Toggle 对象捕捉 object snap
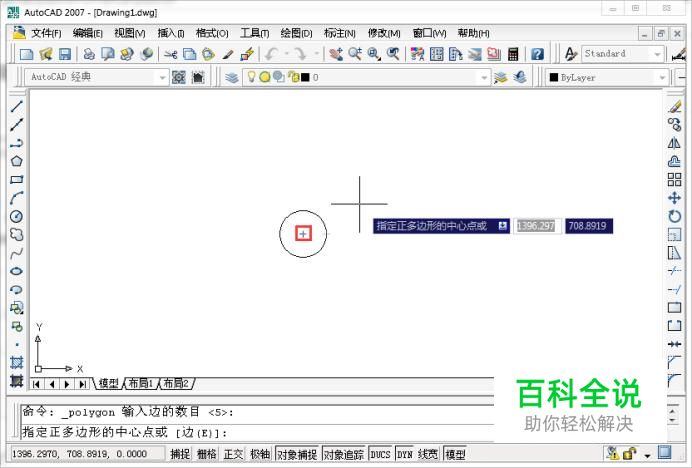 297,454
